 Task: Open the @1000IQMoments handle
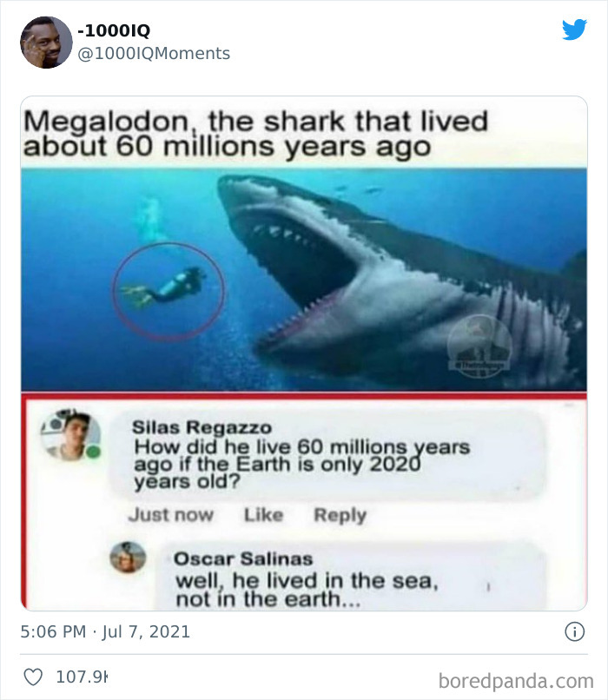151,53
